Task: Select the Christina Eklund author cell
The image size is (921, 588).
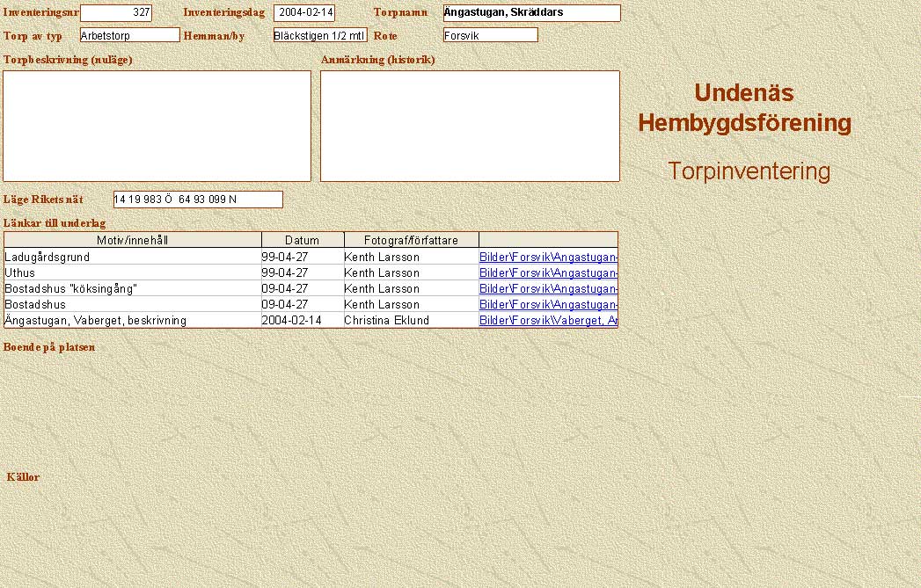Action: [x=411, y=321]
